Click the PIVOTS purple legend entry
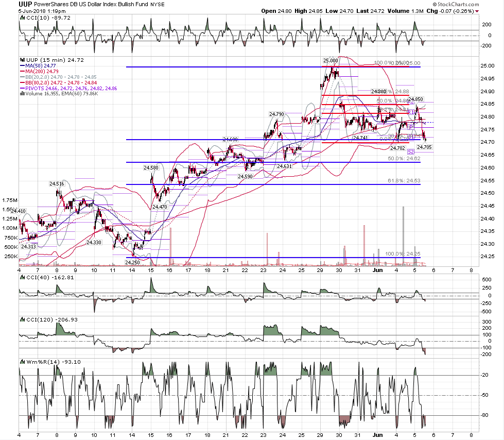Image resolution: width=504 pixels, height=440 pixels. coord(68,88)
